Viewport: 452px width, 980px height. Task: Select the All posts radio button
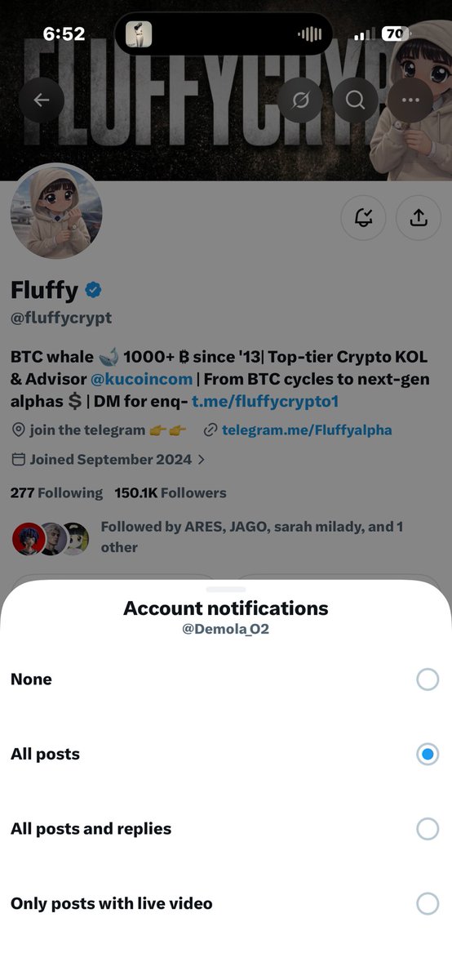coord(428,754)
